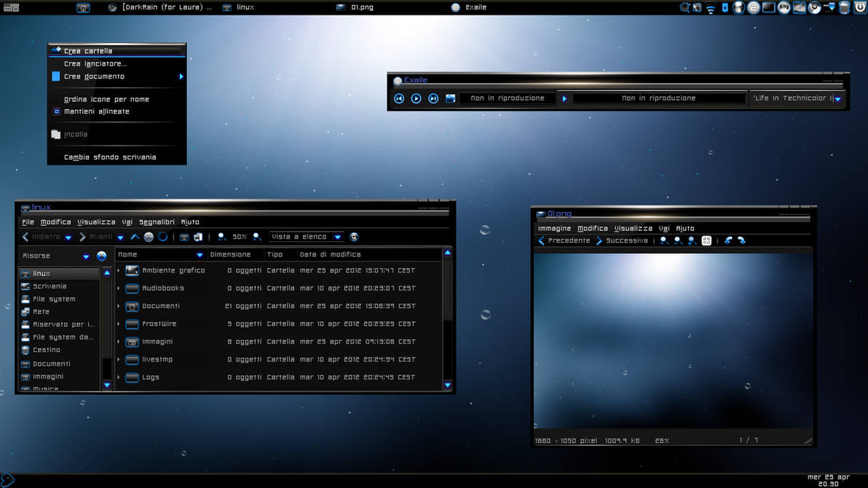Zoom in next to 50% label
Viewport: 868px width, 488px height.
point(257,237)
